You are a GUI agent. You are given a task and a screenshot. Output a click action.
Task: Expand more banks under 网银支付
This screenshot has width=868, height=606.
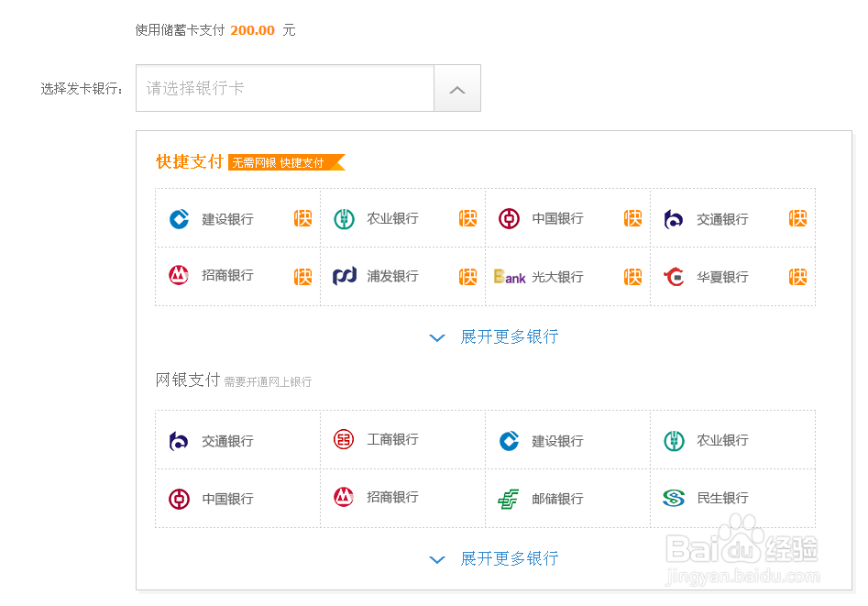(x=494, y=558)
